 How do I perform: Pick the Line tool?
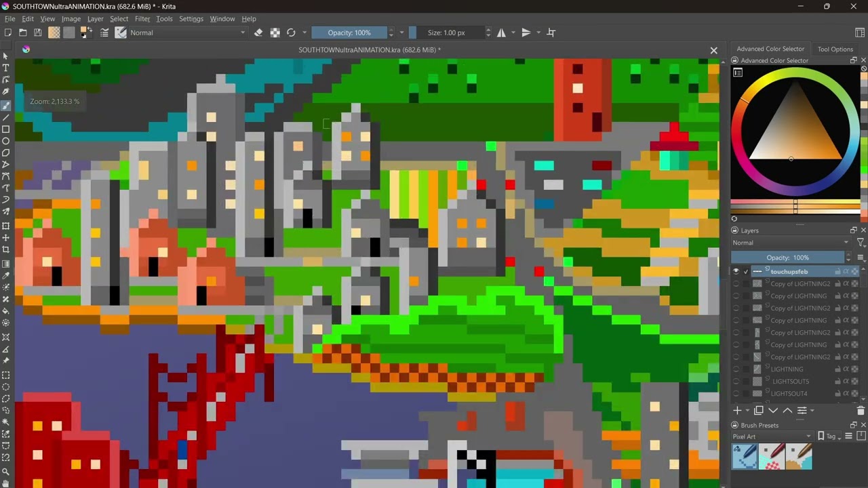(5, 117)
